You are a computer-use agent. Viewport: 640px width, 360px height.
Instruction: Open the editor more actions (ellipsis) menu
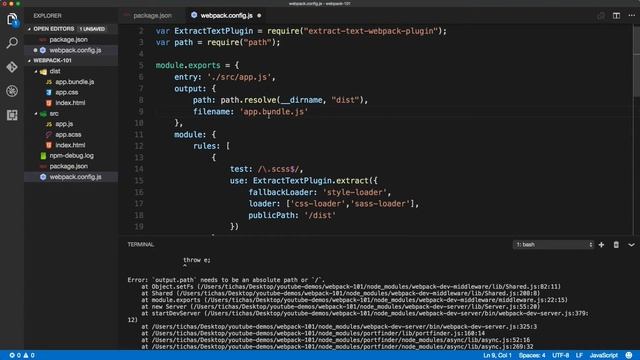(x=631, y=16)
